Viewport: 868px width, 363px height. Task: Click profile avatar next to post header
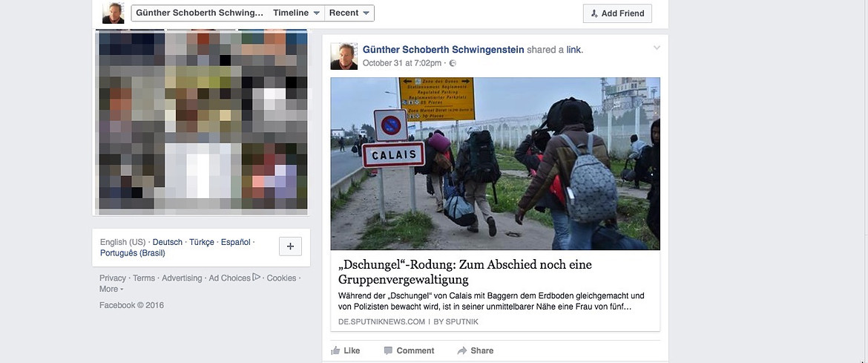coord(343,56)
